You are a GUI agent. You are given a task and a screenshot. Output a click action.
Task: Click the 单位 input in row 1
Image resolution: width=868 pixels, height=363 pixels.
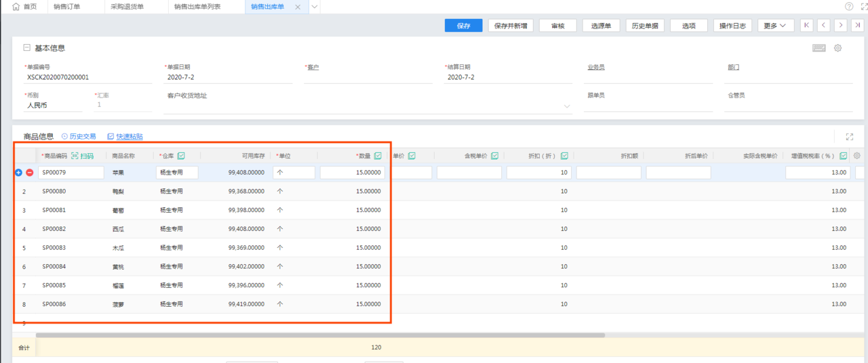[x=294, y=173]
